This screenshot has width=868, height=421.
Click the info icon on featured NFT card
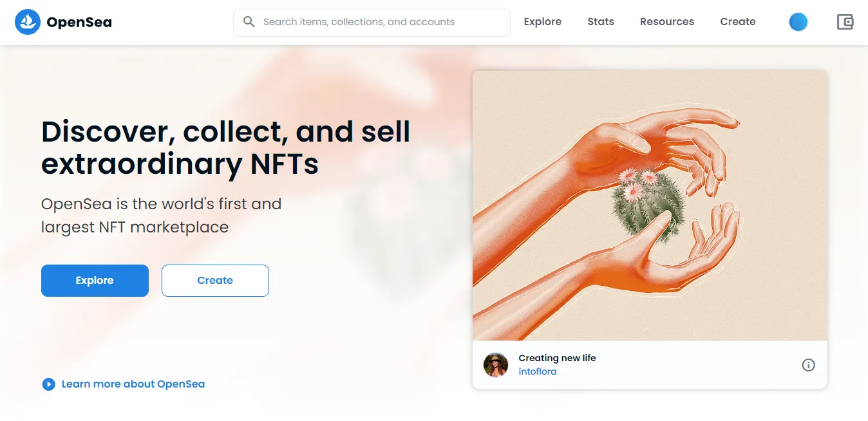click(808, 365)
